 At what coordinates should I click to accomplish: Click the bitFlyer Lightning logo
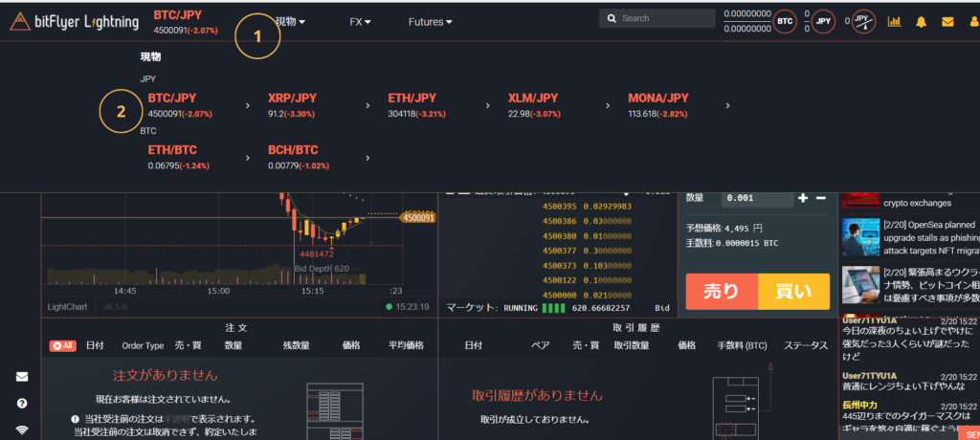(x=75, y=22)
